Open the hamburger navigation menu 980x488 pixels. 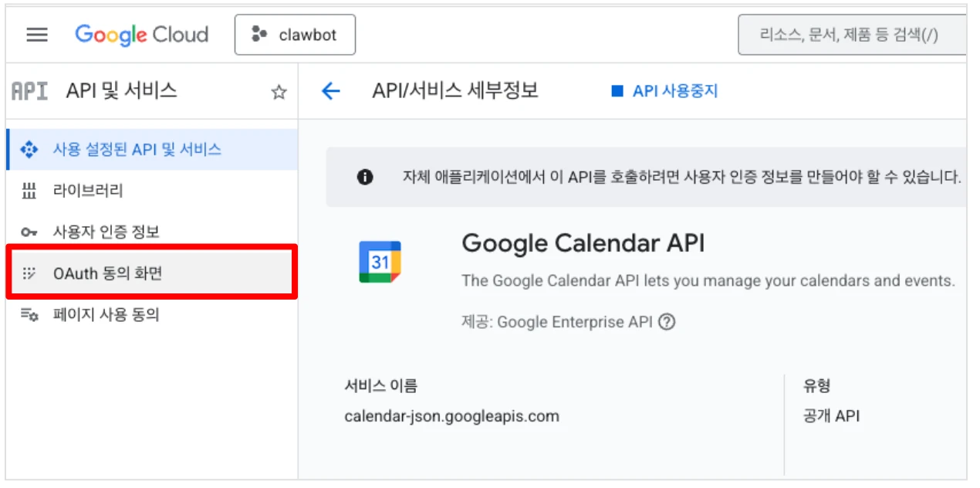coord(37,35)
